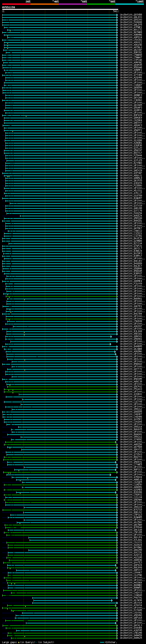Select hit label UniRef100_Q56A61
The width and height of the screenshot is (146, 644).
pyautogui.click(x=131, y=339)
